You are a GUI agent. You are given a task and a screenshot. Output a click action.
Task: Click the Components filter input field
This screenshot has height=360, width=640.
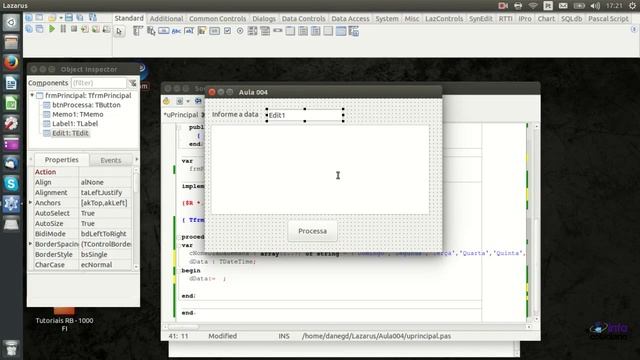point(99,83)
